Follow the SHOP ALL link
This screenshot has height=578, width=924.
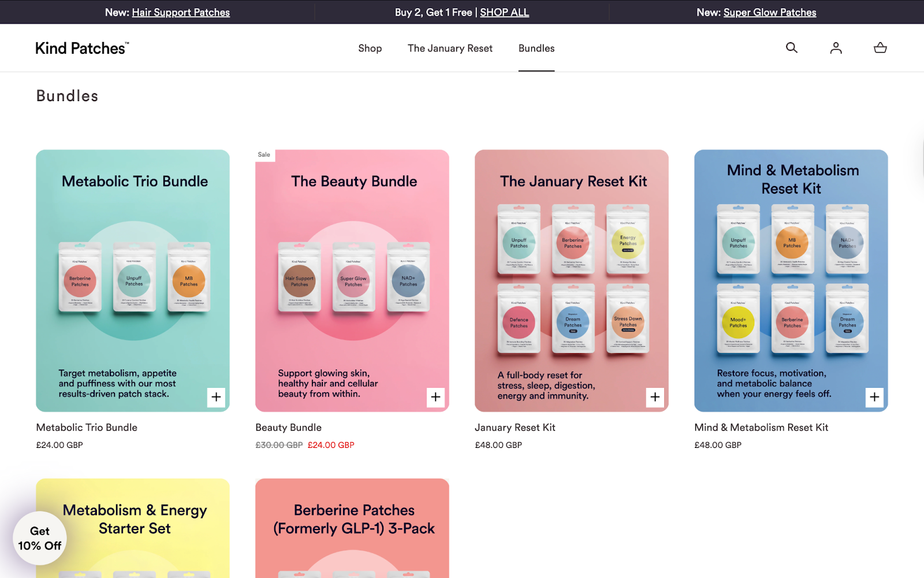(x=504, y=12)
